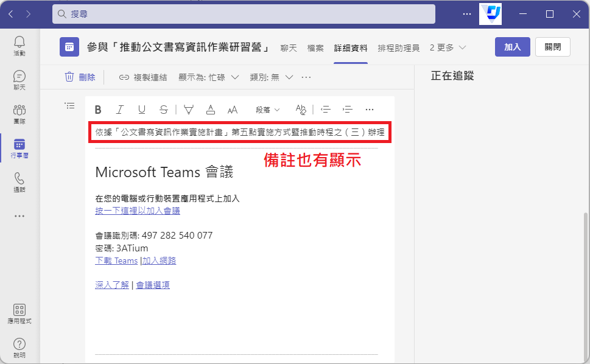Click the Join meeting button

512,47
